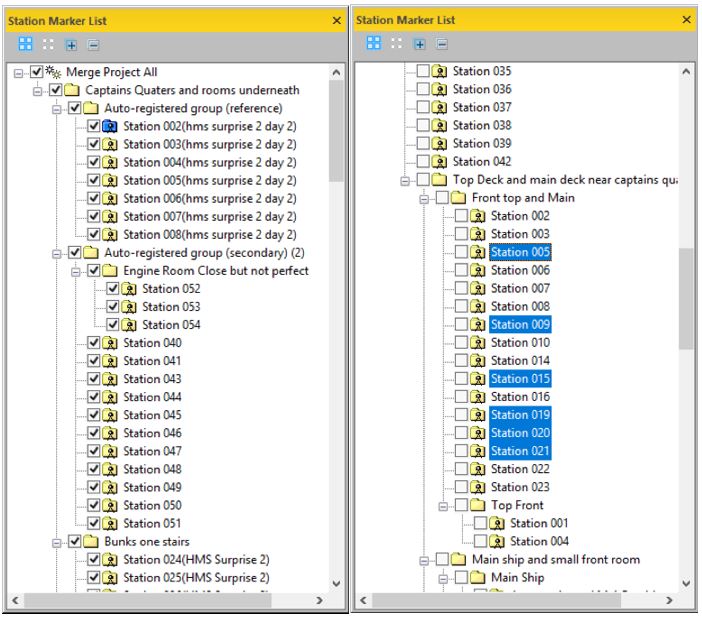Click the folder icon of Auto-registered group (reference)

91,108
